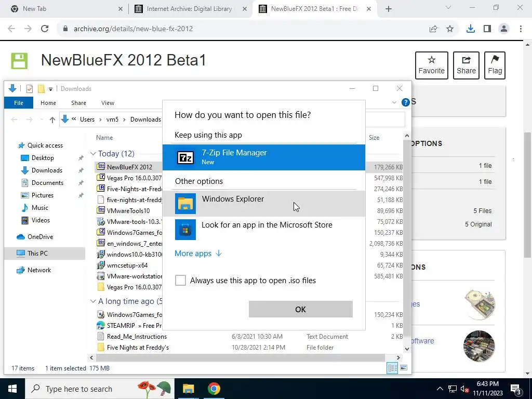Open OneDrive in the navigation pane
Image resolution: width=532 pixels, height=399 pixels.
(x=40, y=237)
